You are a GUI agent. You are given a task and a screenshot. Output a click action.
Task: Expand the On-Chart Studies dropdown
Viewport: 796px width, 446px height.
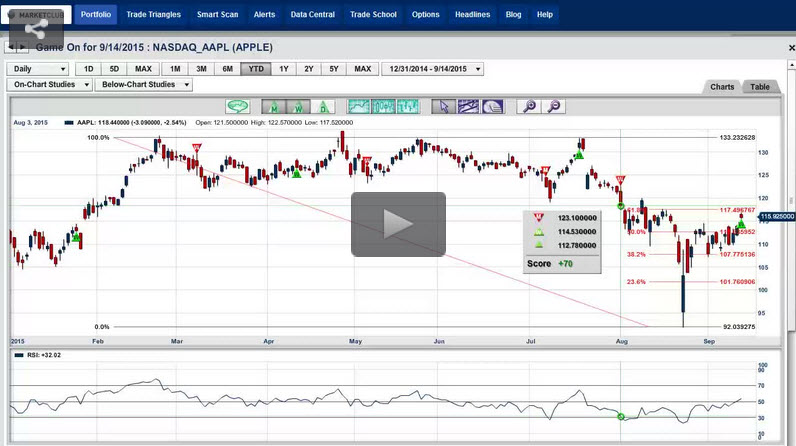coord(49,85)
